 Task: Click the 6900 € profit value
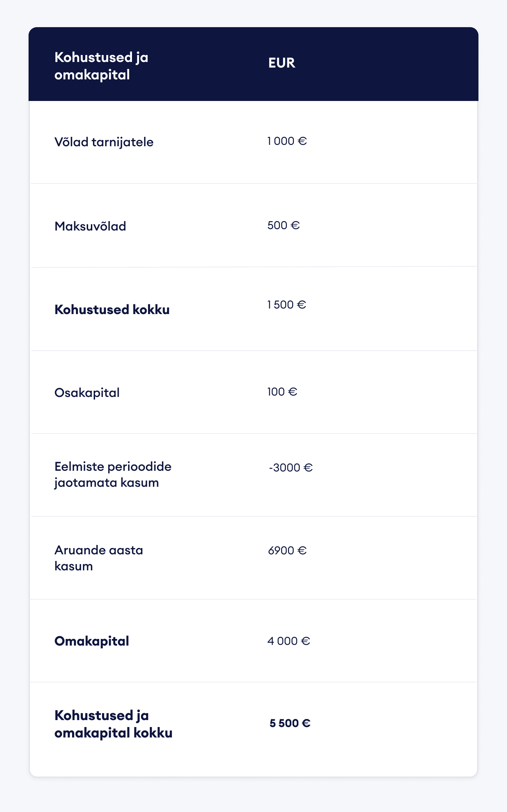click(x=287, y=551)
